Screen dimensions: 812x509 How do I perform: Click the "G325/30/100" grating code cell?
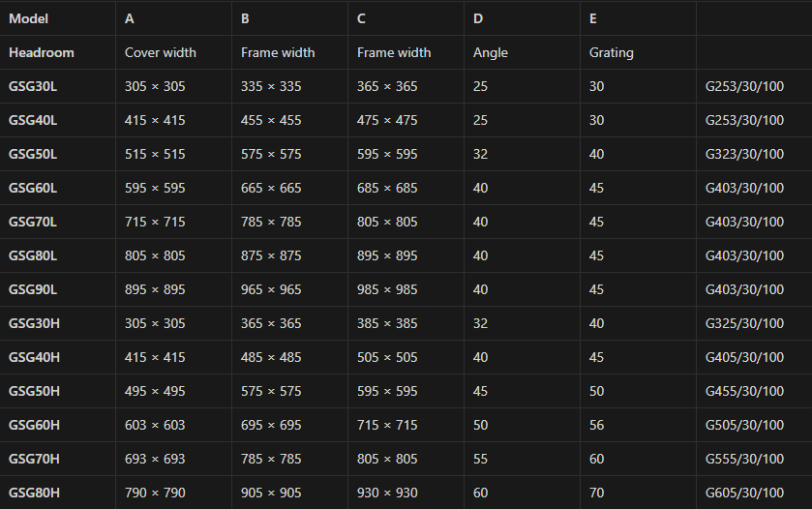744,323
